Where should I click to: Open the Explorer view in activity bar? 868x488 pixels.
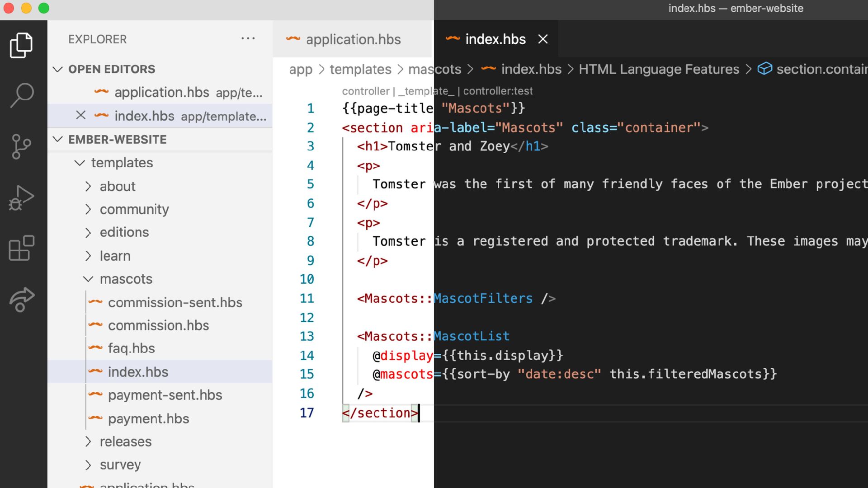point(21,45)
